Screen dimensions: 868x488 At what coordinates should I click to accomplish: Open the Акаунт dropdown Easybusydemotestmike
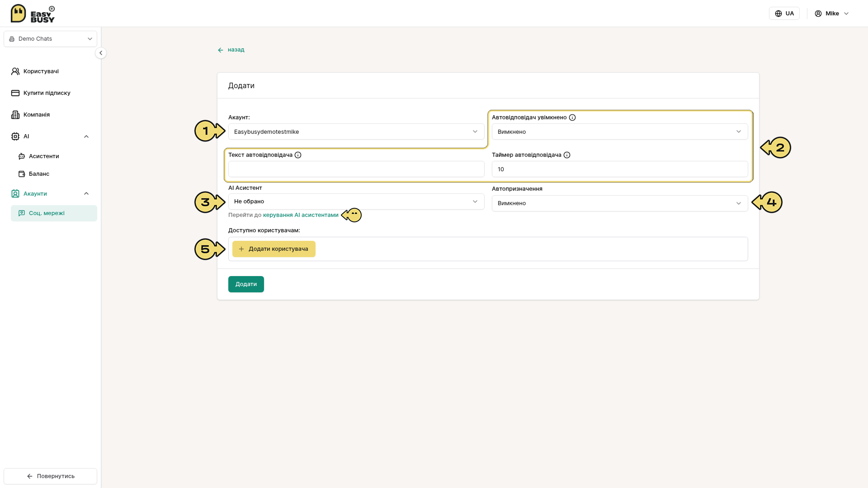[x=356, y=131]
